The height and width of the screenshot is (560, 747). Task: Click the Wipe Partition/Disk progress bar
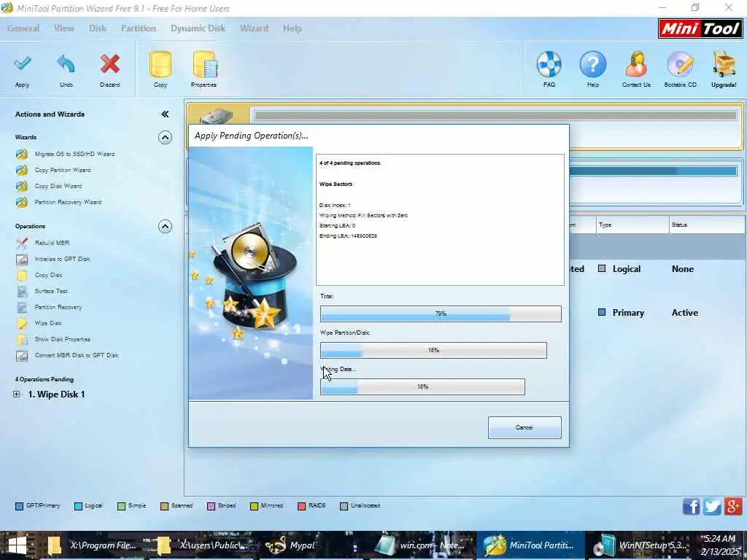433,351
